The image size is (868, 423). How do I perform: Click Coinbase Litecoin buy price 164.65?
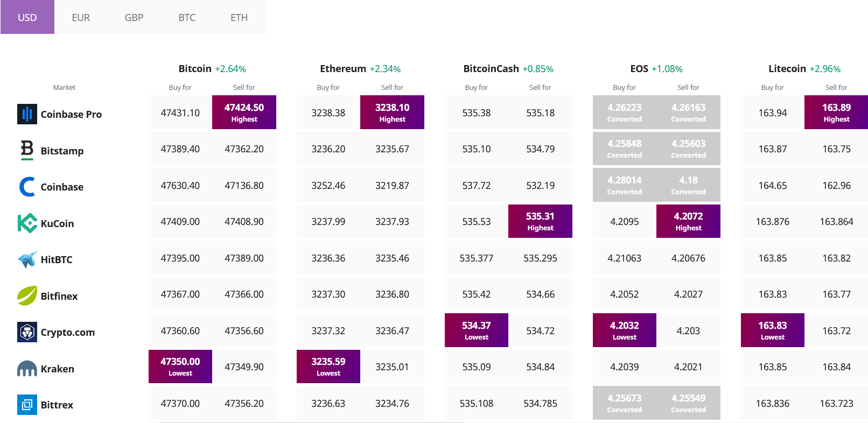pyautogui.click(x=773, y=185)
